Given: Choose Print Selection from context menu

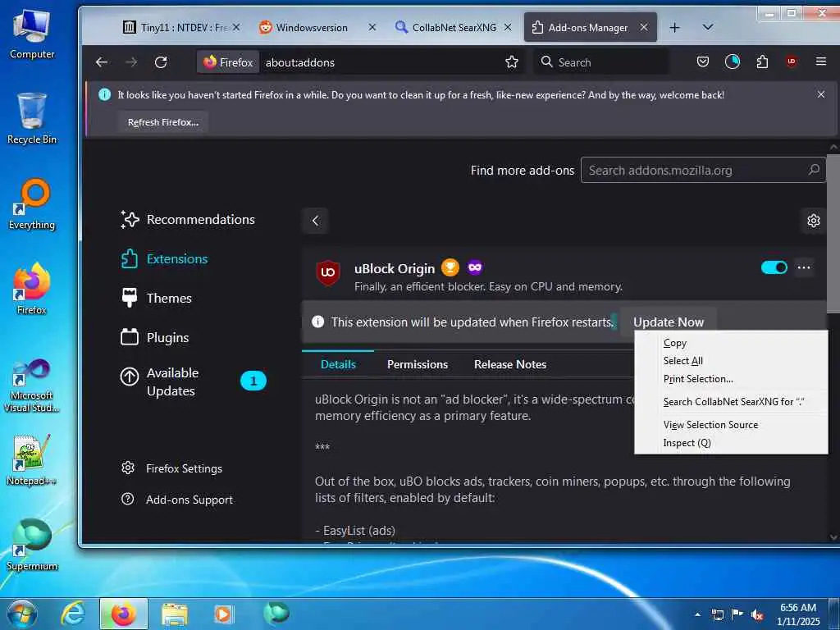Looking at the screenshot, I should (x=731, y=379).
